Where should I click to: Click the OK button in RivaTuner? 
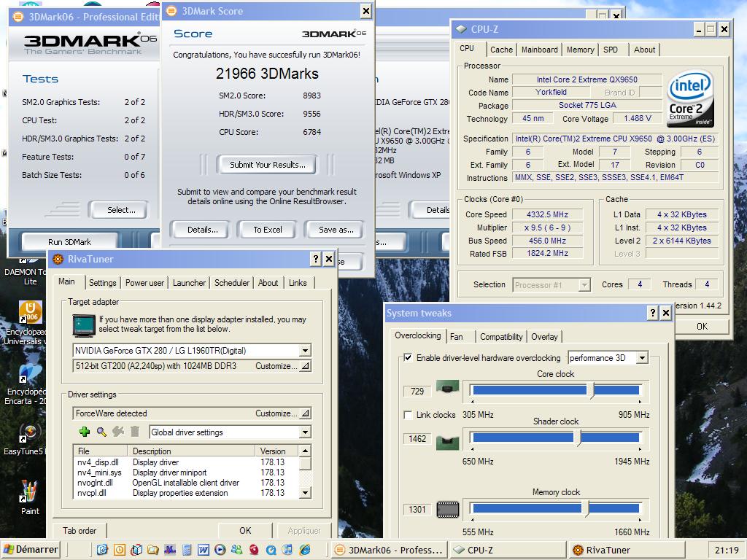click(245, 531)
